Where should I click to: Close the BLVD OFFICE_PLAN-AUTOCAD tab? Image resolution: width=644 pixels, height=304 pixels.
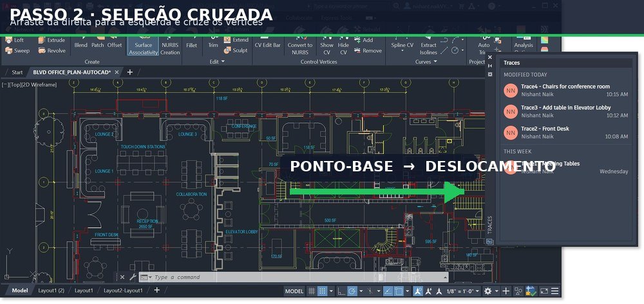coord(117,72)
